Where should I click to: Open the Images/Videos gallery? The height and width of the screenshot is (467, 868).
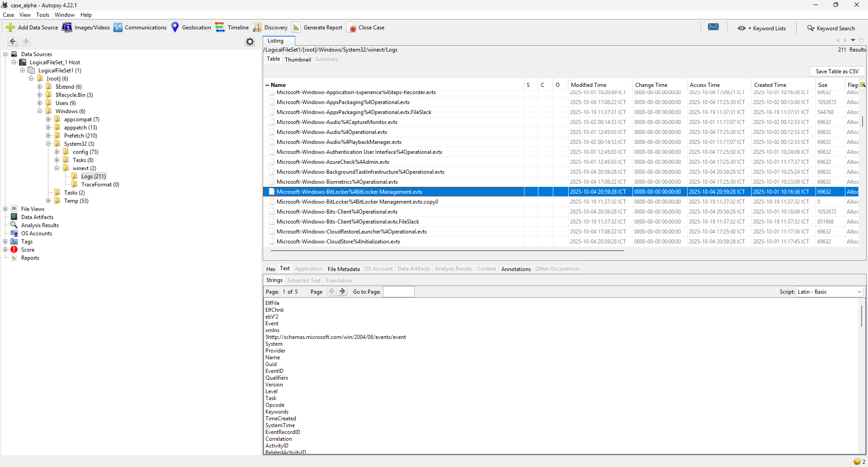86,28
